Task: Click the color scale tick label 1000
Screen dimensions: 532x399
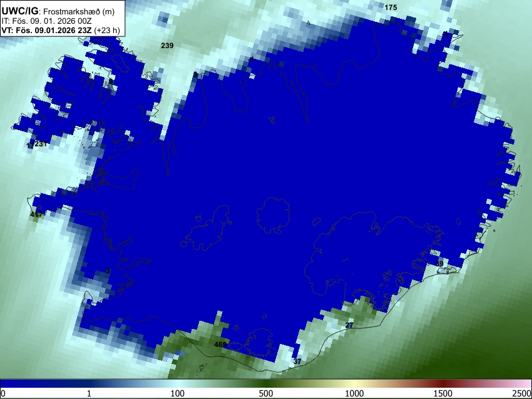Action: coord(354,393)
